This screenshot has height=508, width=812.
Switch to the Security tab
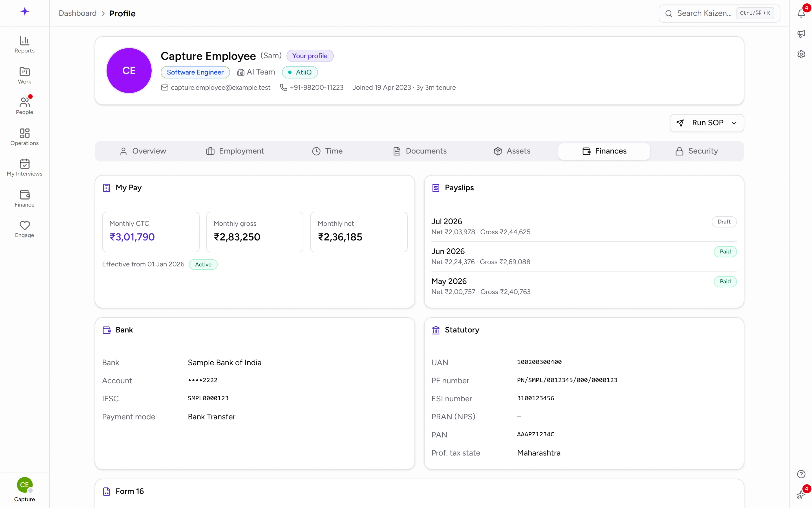(696, 151)
